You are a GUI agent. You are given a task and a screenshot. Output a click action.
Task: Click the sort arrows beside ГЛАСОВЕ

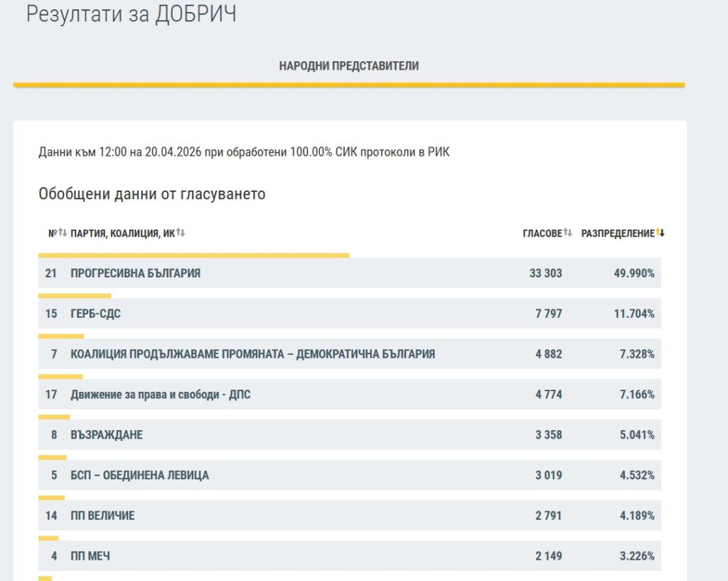[x=568, y=233]
